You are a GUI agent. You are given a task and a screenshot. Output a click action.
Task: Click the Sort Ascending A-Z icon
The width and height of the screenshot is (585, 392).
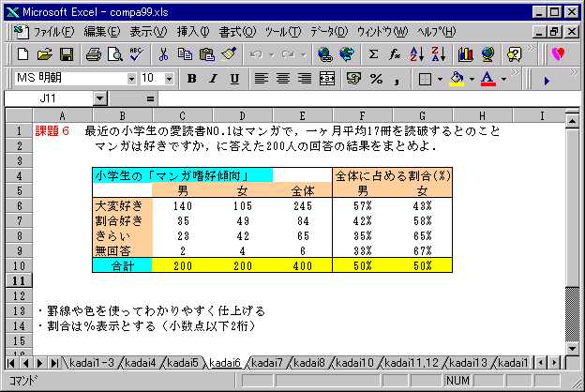pos(417,54)
